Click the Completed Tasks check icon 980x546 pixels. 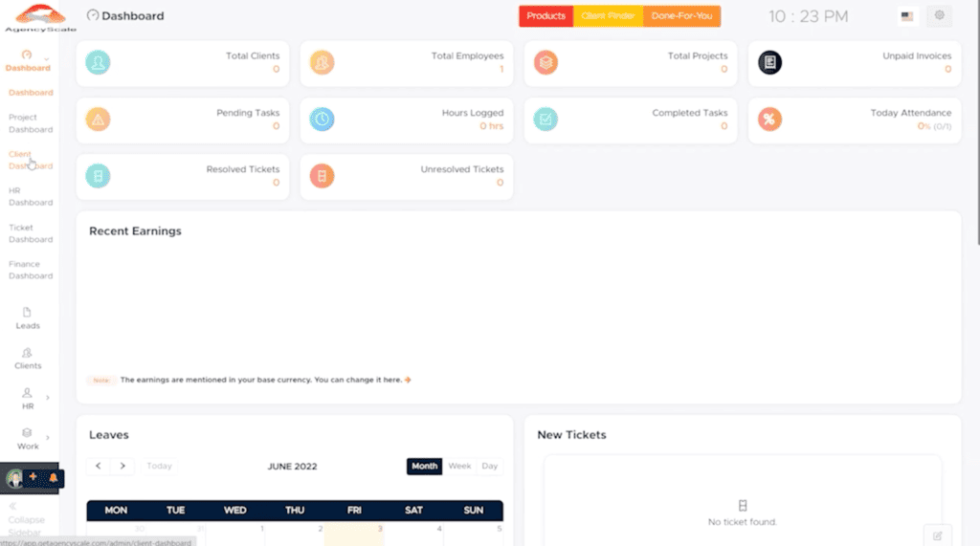pos(546,120)
